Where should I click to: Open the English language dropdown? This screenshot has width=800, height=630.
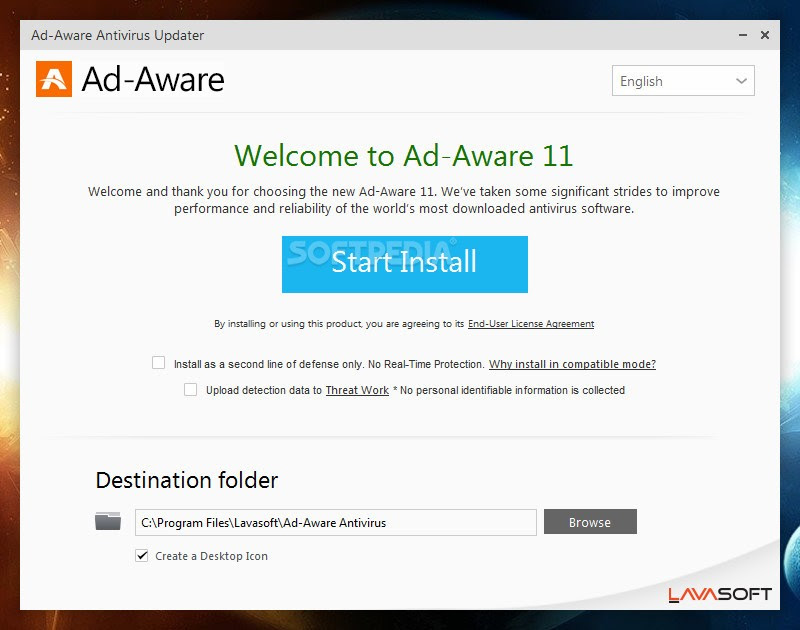(683, 81)
